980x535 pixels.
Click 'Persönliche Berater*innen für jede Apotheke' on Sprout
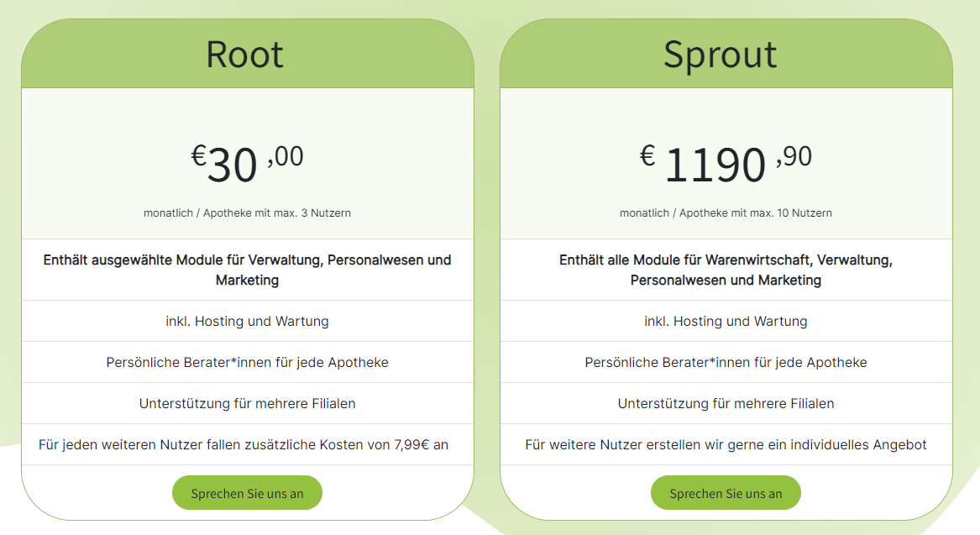pos(726,361)
